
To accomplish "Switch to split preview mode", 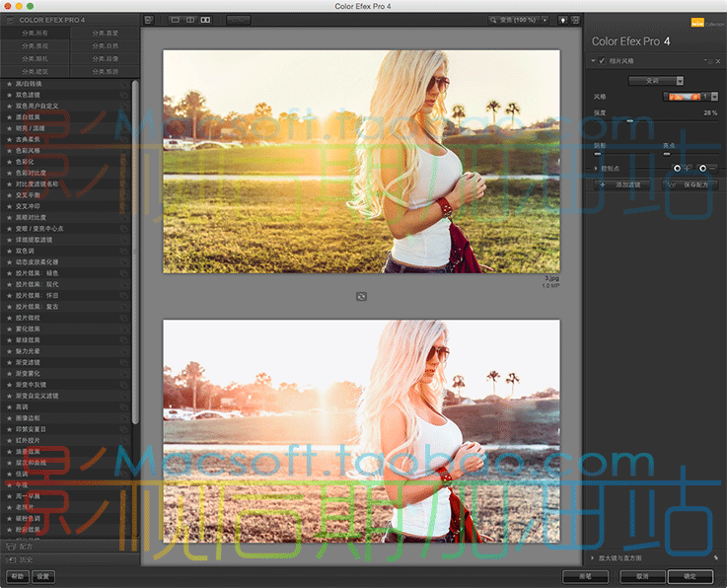I will [190, 20].
